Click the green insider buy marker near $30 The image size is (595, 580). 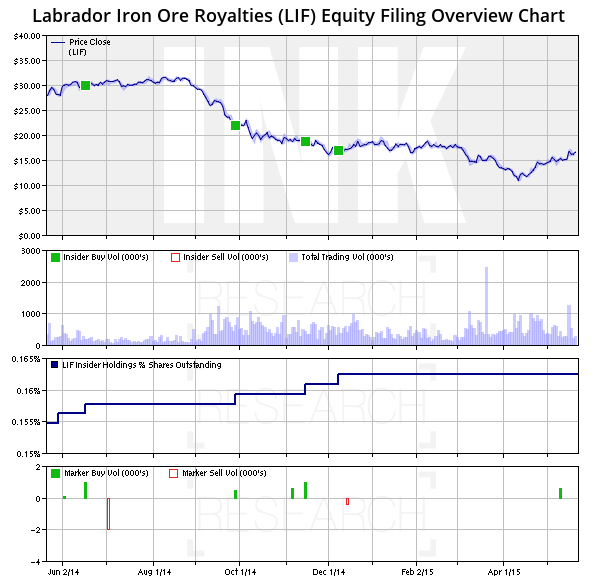[85, 85]
